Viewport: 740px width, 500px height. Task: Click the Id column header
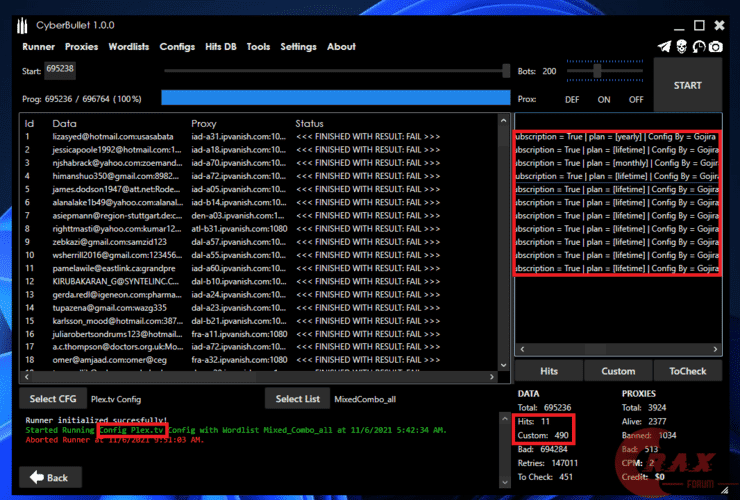coord(29,124)
